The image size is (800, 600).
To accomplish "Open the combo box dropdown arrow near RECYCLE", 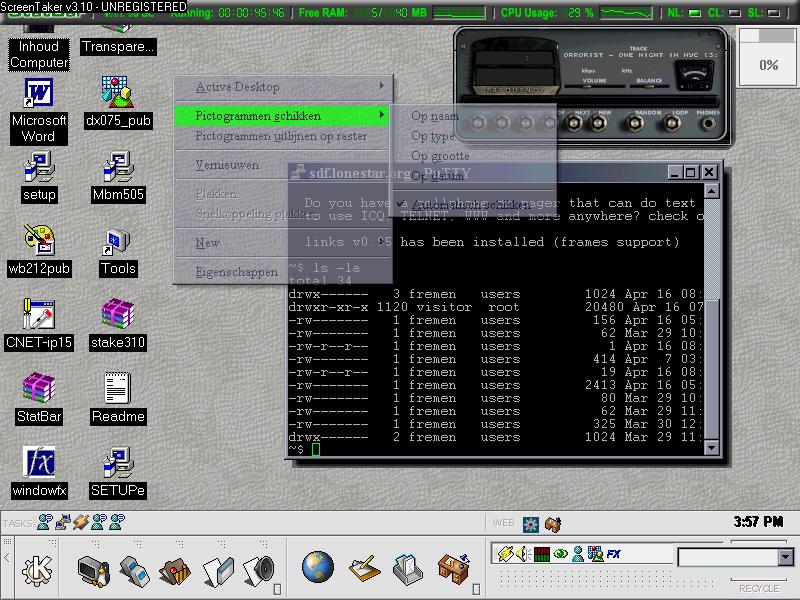I will click(786, 557).
